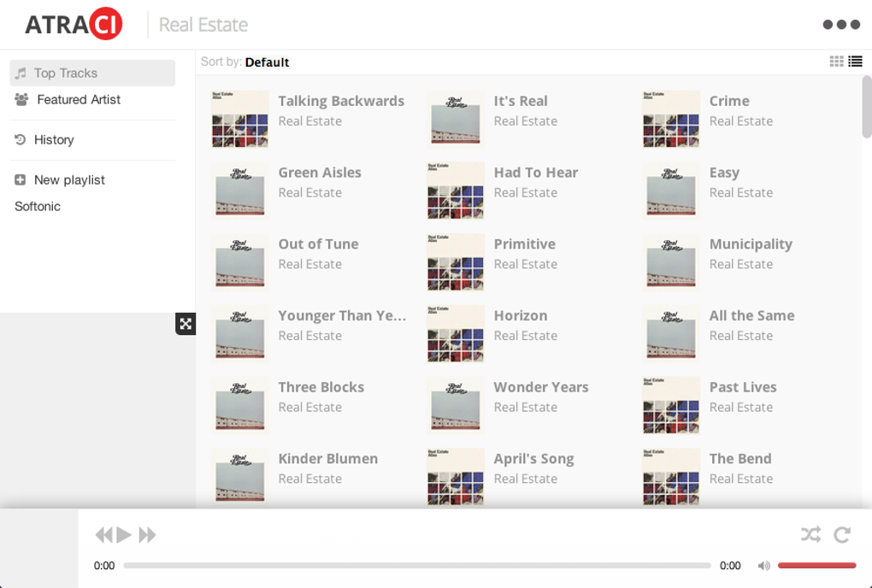Click Had To Hear album cover
This screenshot has width=872, height=588.
(x=456, y=191)
